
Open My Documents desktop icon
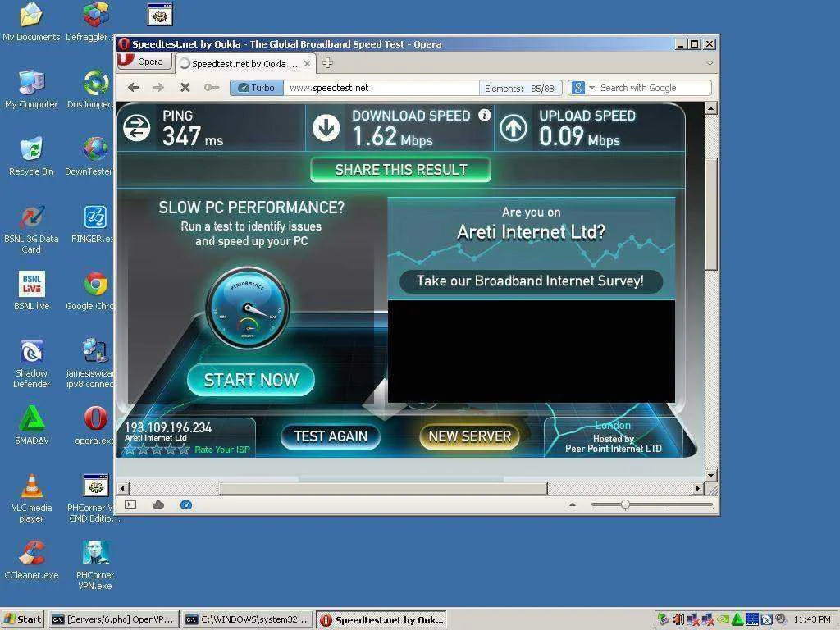pyautogui.click(x=31, y=22)
